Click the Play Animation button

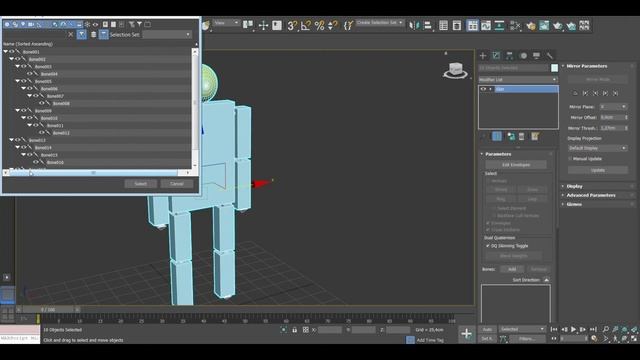(x=573, y=329)
